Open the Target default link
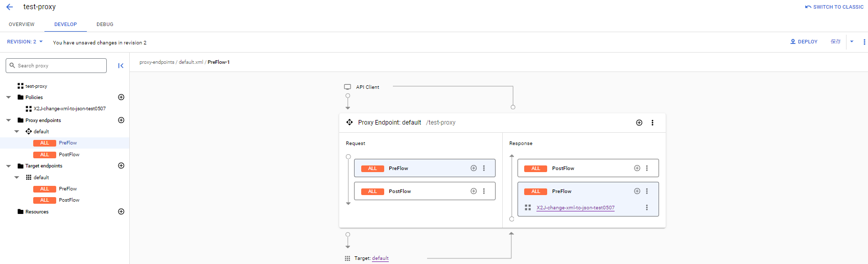The image size is (868, 264). click(380, 258)
